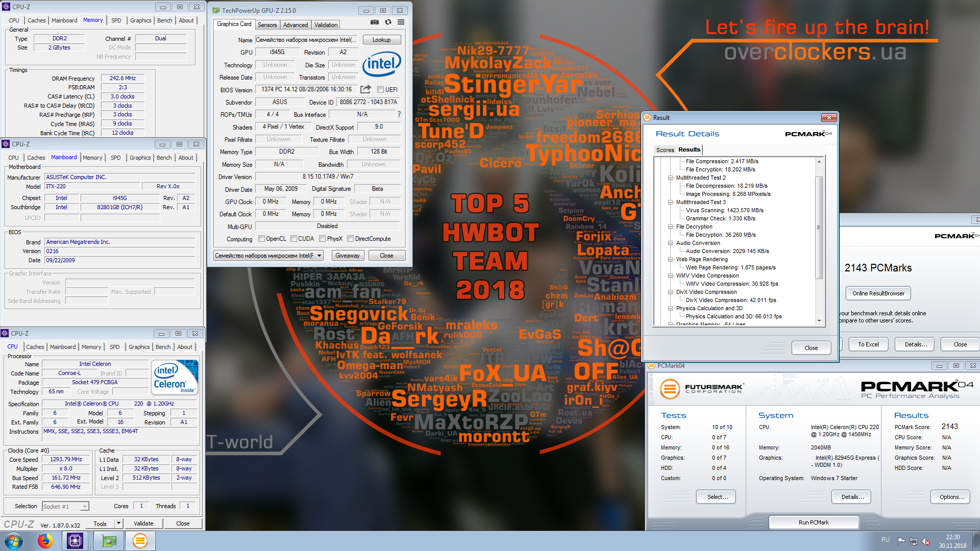Screen dimensions: 980x551
Task: Toggle the PhysX checkbox
Action: (323, 239)
